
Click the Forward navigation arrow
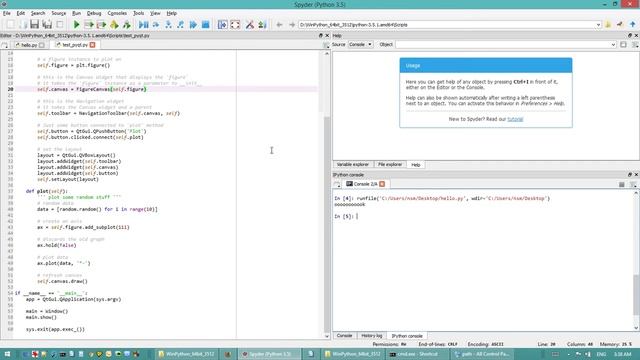click(x=291, y=24)
